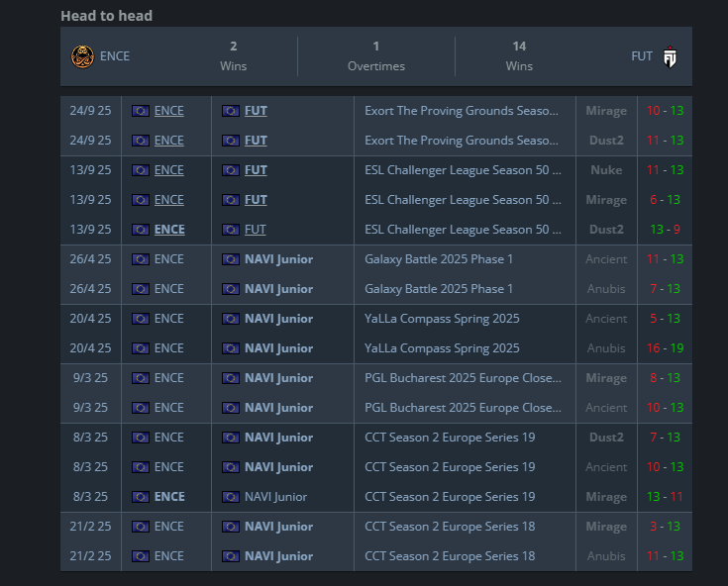This screenshot has width=728, height=586.
Task: Click FUT flag in 13/9 Dust2 row
Action: click(230, 230)
